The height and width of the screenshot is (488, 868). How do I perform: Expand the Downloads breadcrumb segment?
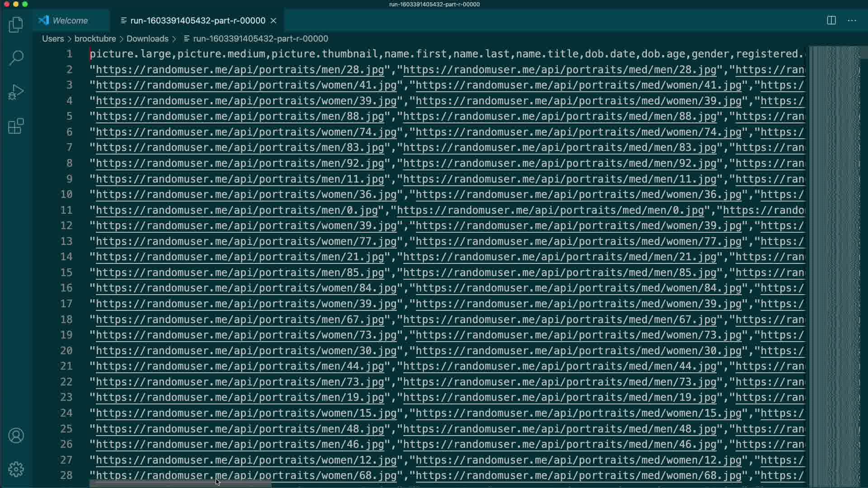[x=147, y=39]
